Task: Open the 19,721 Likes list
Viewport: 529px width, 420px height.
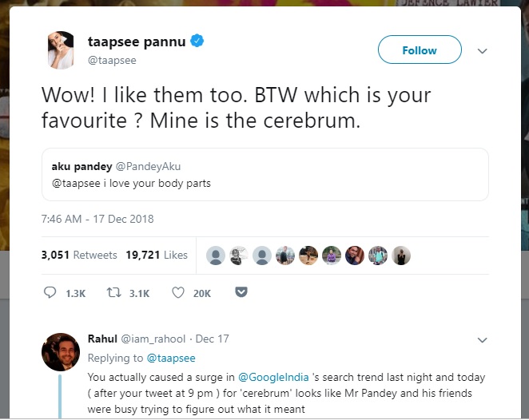Action: click(x=157, y=256)
